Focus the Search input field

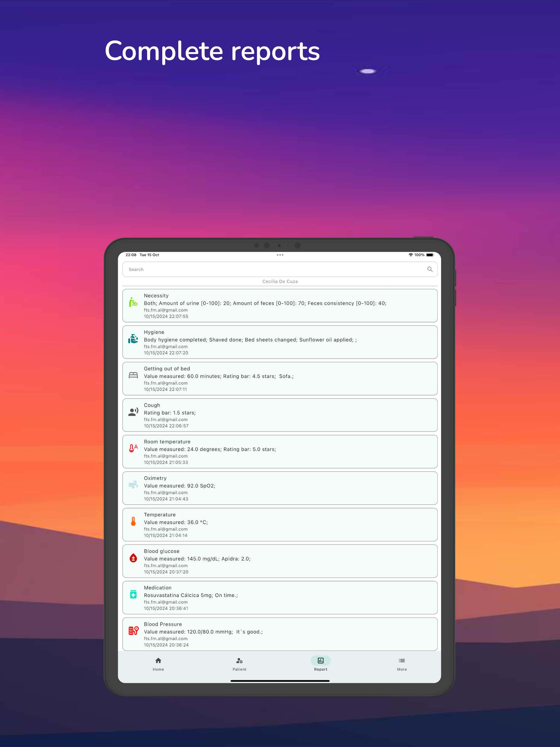(x=280, y=269)
